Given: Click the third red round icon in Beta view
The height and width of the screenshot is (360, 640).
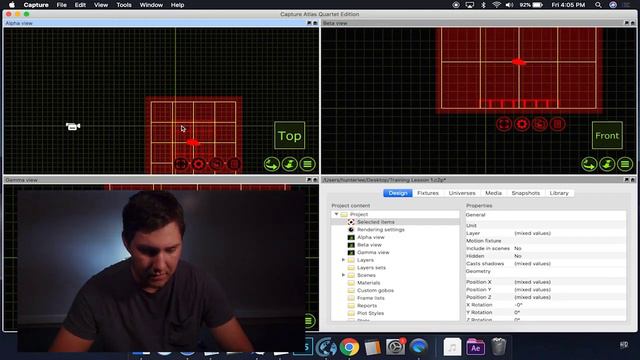Looking at the screenshot, I should pos(540,124).
